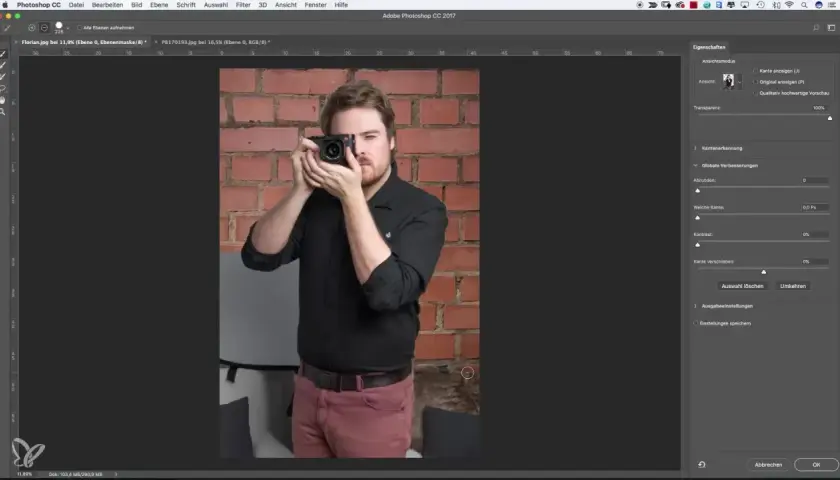The image size is (840, 480).
Task: Open the Auswahl menu
Action: [216, 5]
